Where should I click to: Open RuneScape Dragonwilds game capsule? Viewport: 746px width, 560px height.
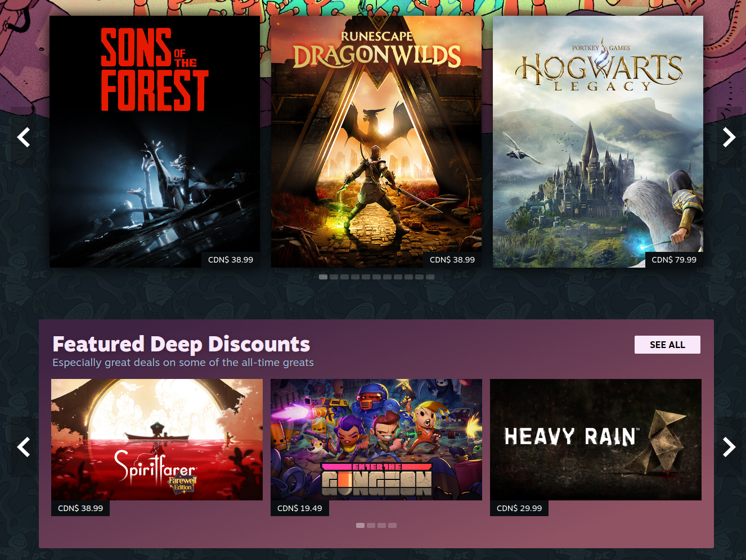(376, 142)
